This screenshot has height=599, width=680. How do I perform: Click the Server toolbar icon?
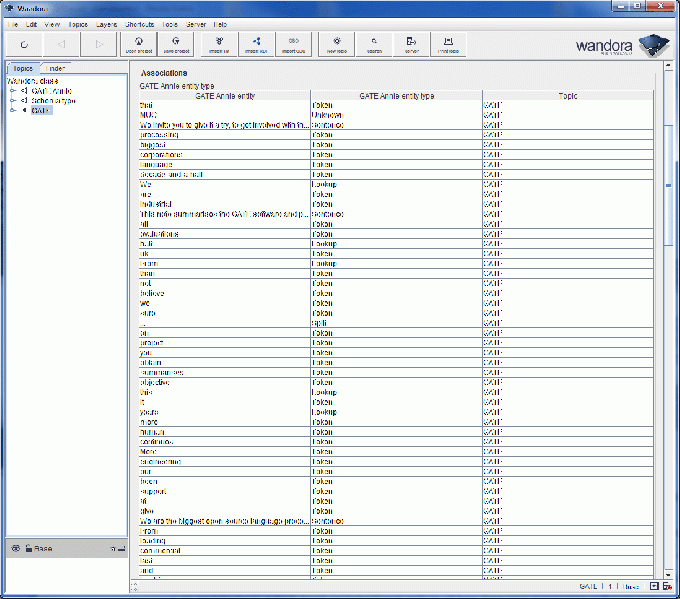pos(411,44)
